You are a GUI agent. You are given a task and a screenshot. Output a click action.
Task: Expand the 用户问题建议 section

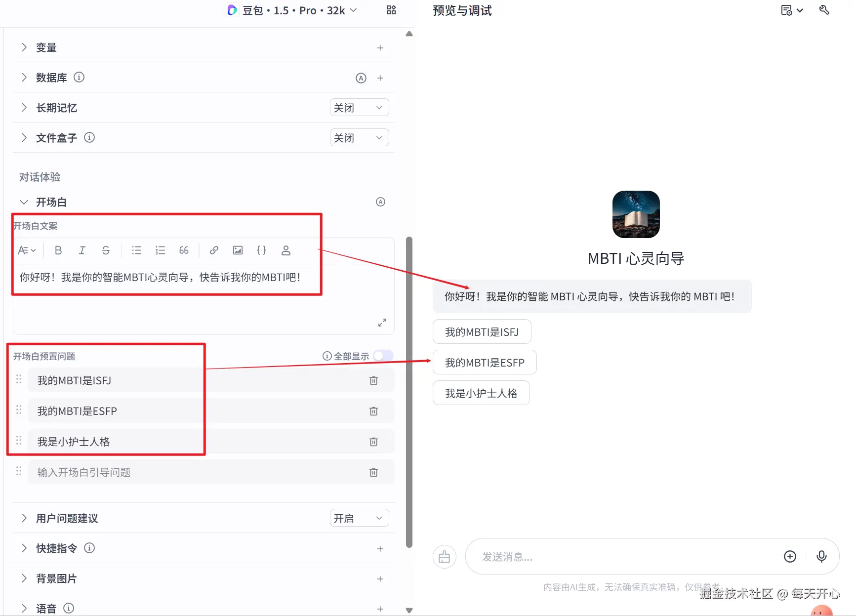point(24,518)
